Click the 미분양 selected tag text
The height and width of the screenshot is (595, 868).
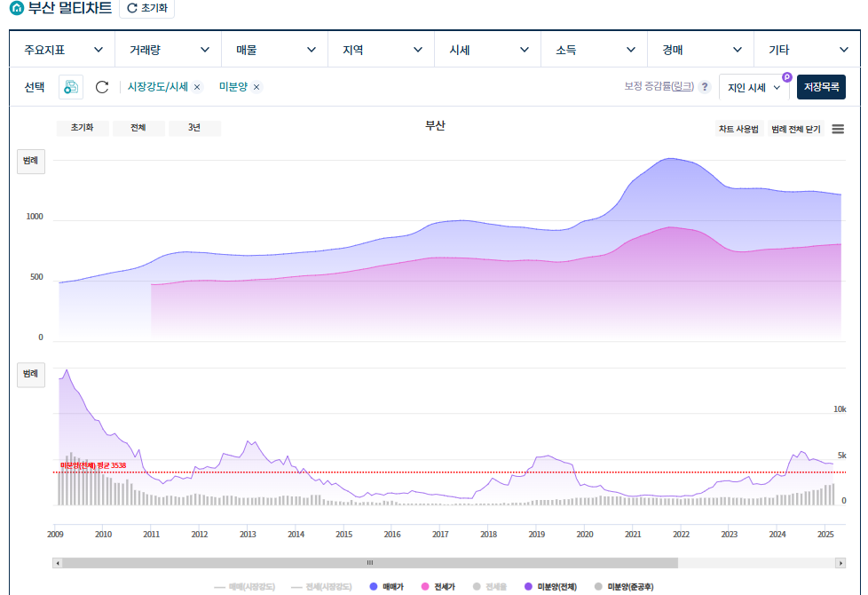(233, 87)
